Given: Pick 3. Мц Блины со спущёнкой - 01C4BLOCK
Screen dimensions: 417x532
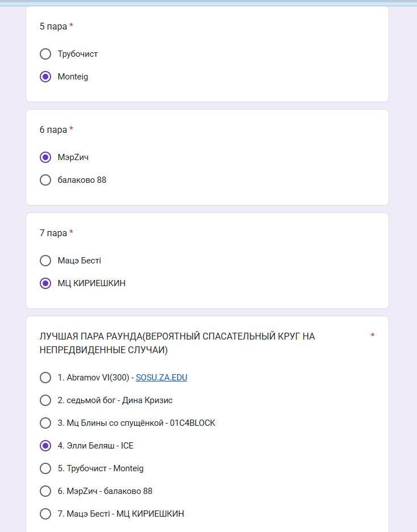Looking at the screenshot, I should (45, 423).
